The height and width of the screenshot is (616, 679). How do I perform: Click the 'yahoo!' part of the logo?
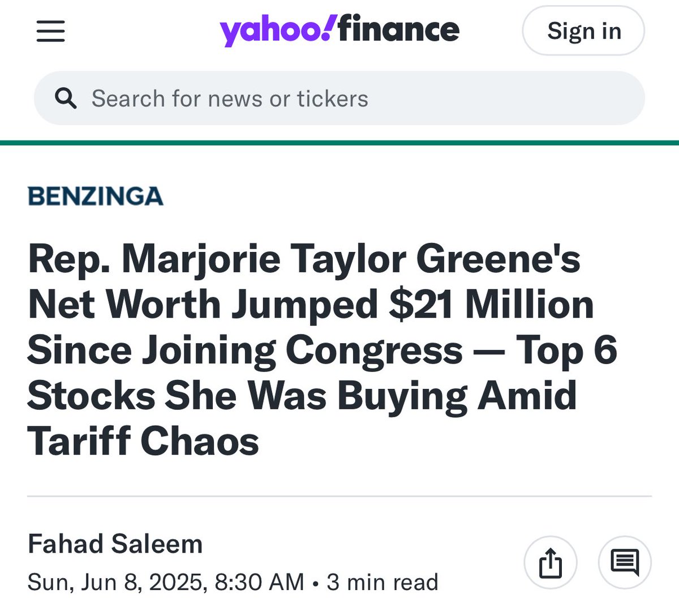point(277,31)
